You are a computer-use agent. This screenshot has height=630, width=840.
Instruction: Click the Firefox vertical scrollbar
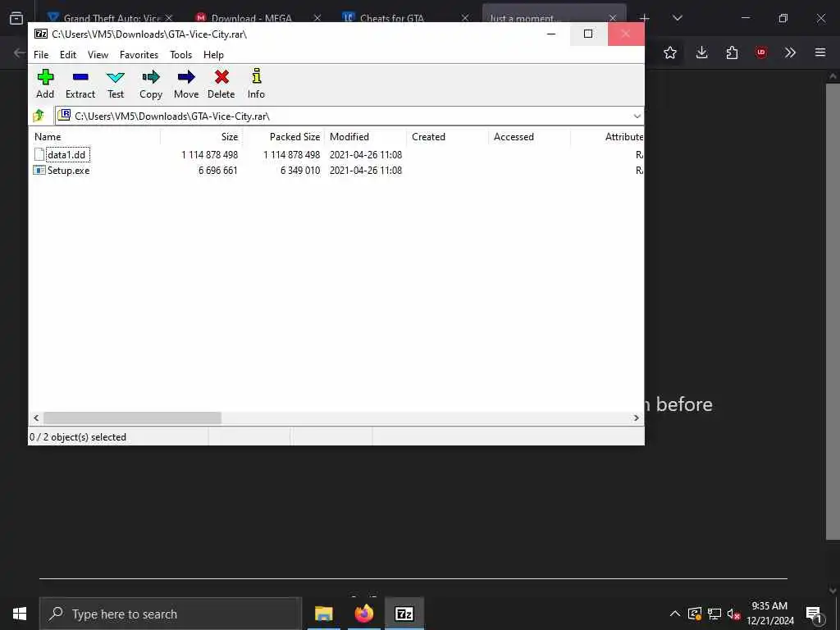(833, 311)
